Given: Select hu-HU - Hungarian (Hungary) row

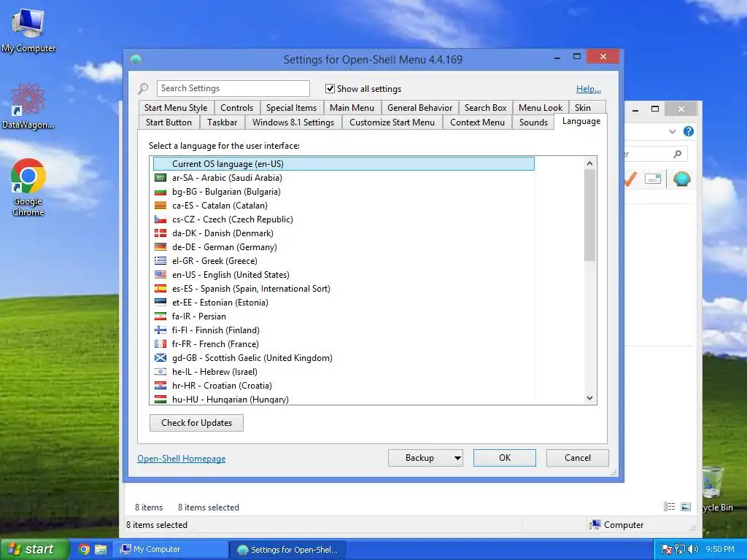Looking at the screenshot, I should 344,399.
